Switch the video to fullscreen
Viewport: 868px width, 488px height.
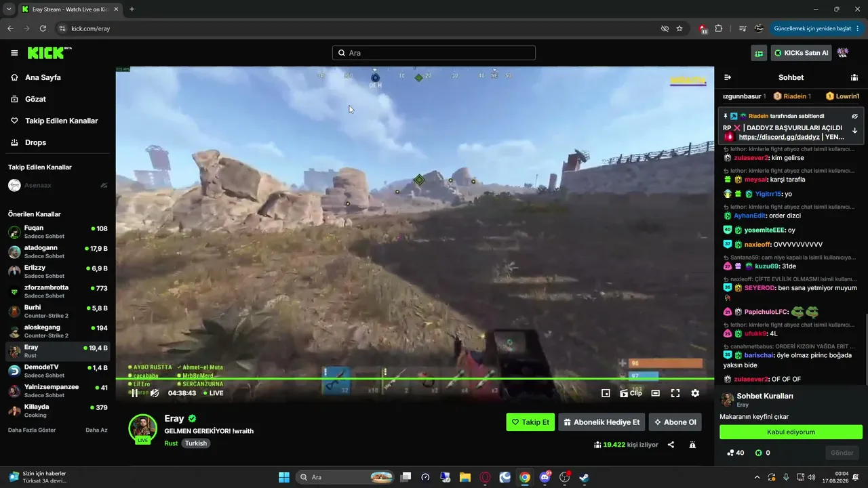click(675, 393)
